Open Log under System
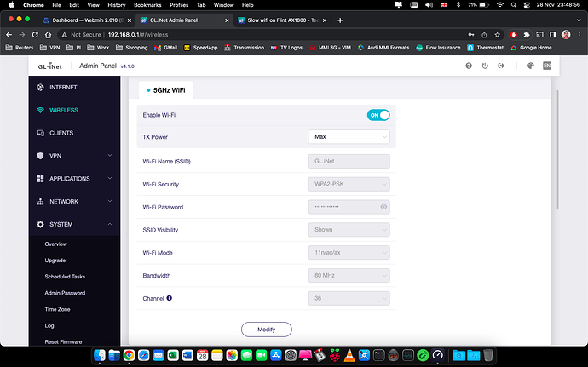 tap(49, 326)
